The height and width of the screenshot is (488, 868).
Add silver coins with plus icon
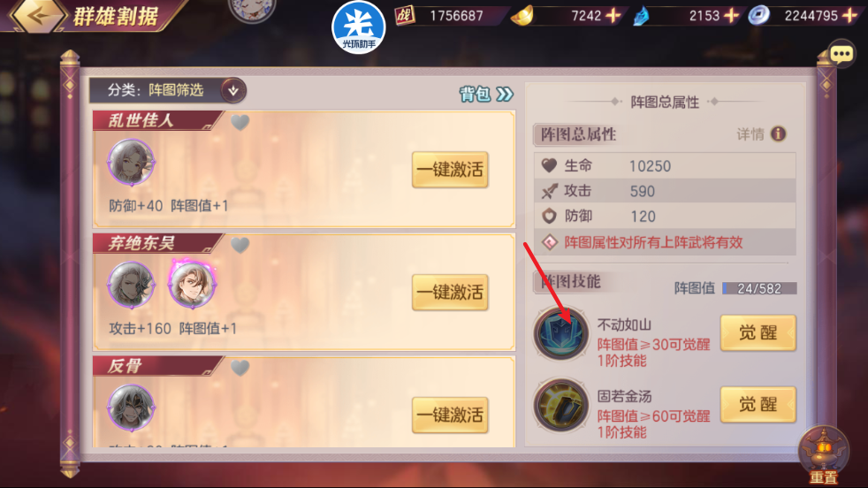[849, 16]
